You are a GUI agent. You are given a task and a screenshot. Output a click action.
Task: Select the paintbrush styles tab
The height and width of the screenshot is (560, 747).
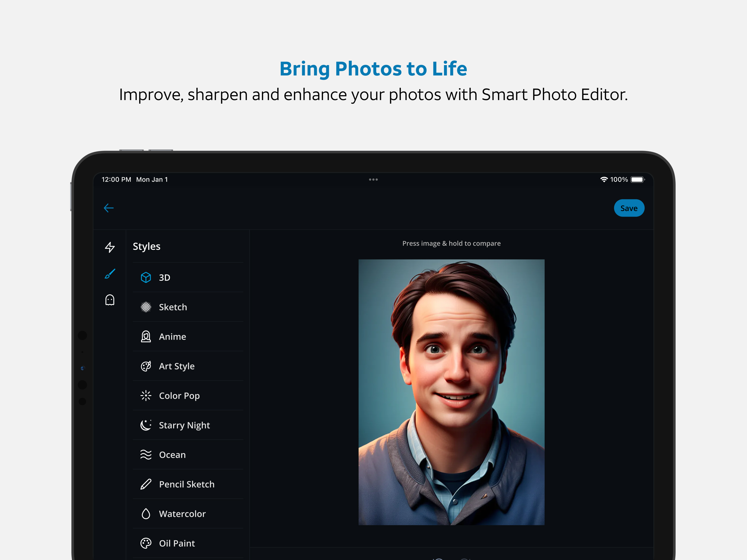(x=110, y=274)
